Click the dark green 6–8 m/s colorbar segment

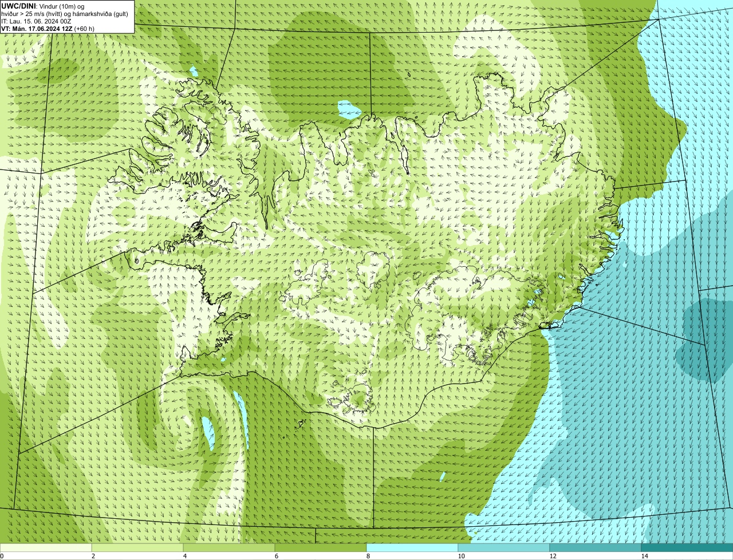(x=321, y=547)
